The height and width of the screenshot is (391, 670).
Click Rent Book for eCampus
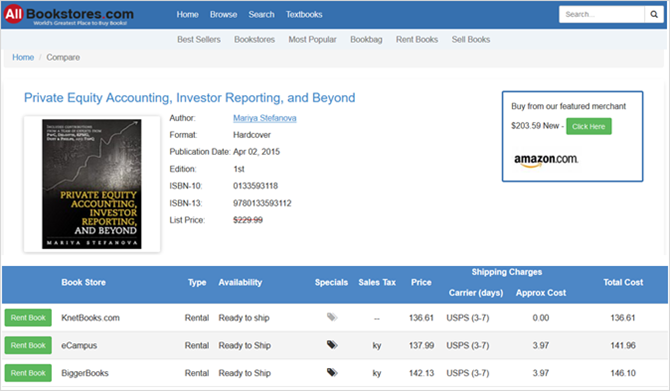coord(28,345)
